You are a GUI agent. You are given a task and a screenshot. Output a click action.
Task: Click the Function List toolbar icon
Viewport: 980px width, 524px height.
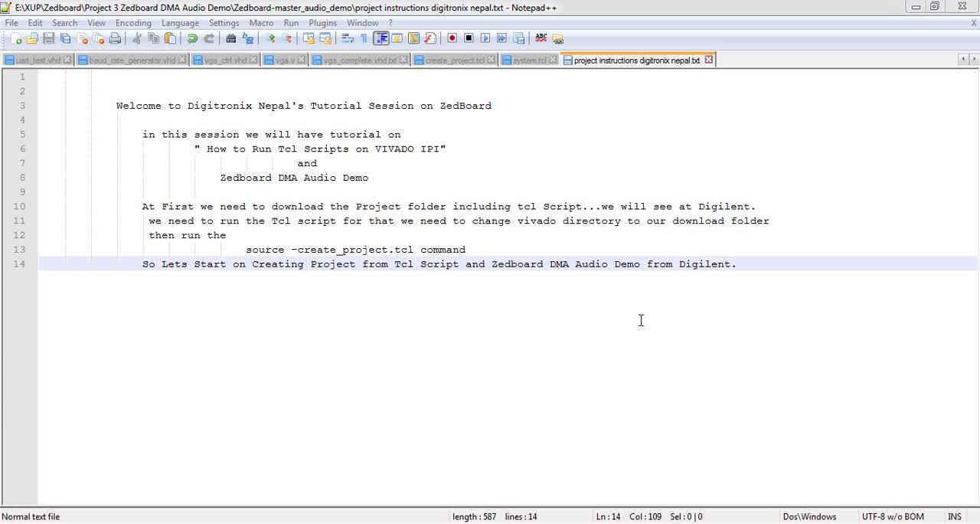[430, 38]
